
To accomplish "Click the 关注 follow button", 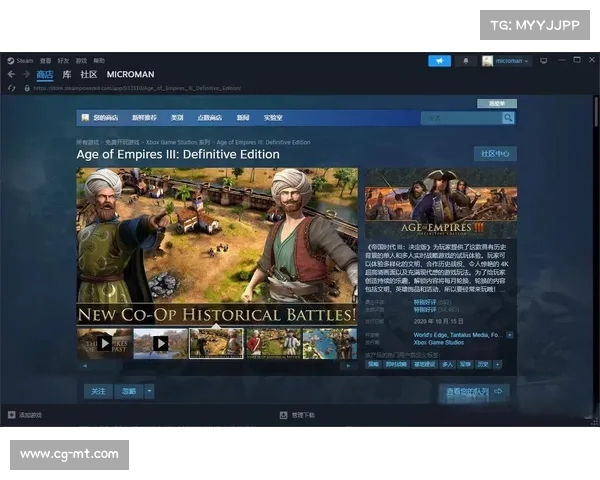I will (x=98, y=391).
